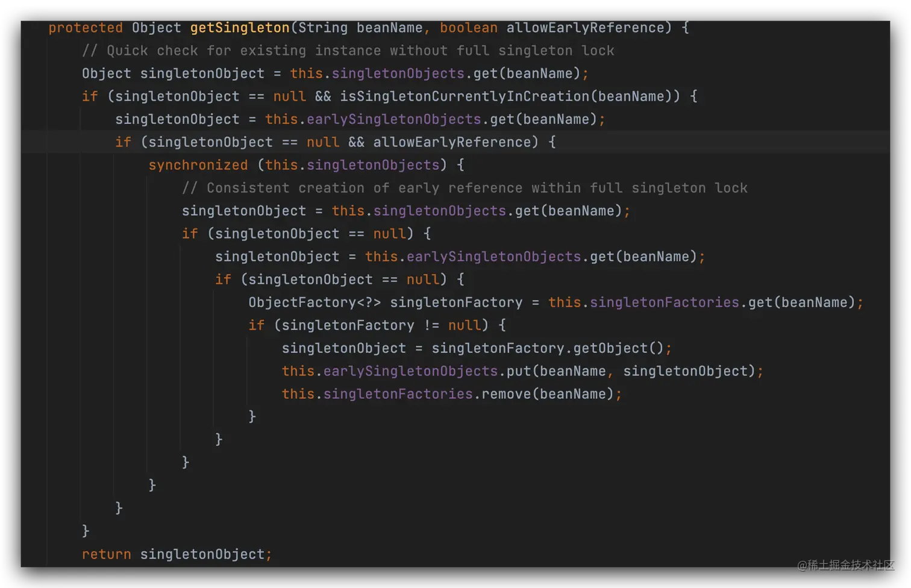Click the allowEarlyReference parameter in the method signature
This screenshot has height=588, width=911.
click(585, 28)
